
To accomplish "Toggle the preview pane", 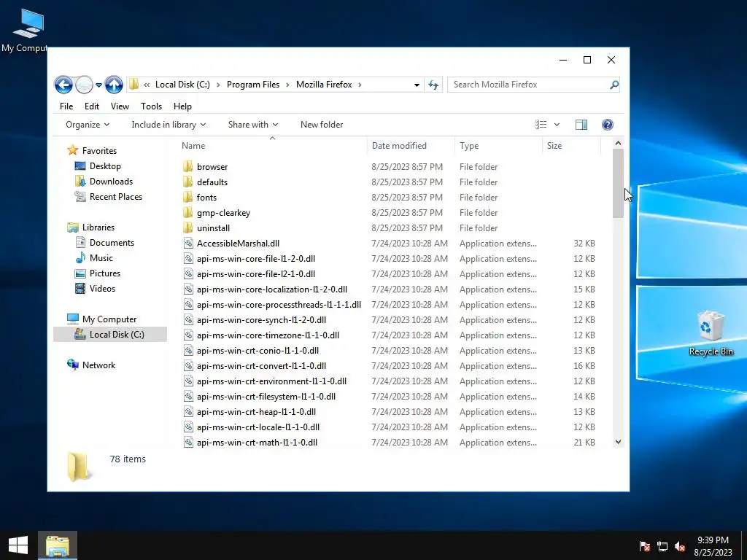I will pos(581,125).
